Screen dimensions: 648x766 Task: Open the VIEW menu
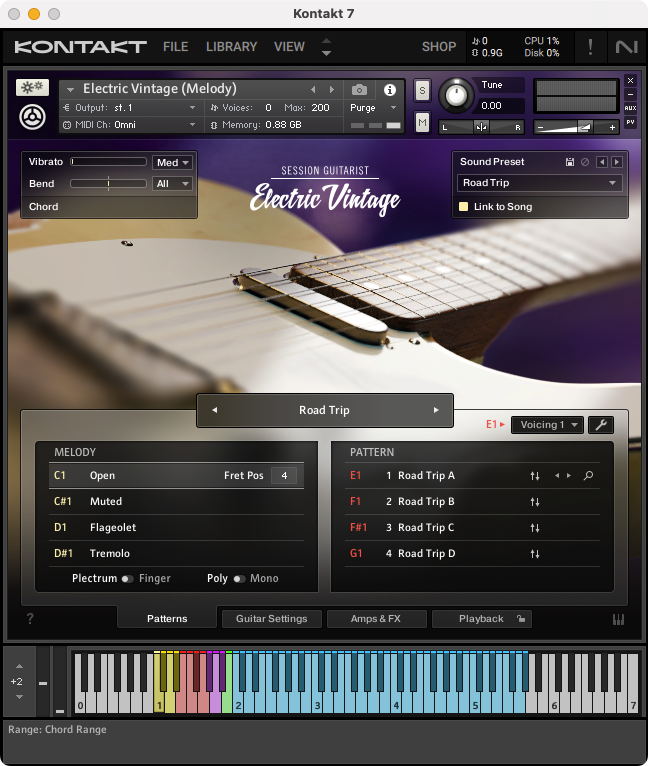pyautogui.click(x=289, y=47)
